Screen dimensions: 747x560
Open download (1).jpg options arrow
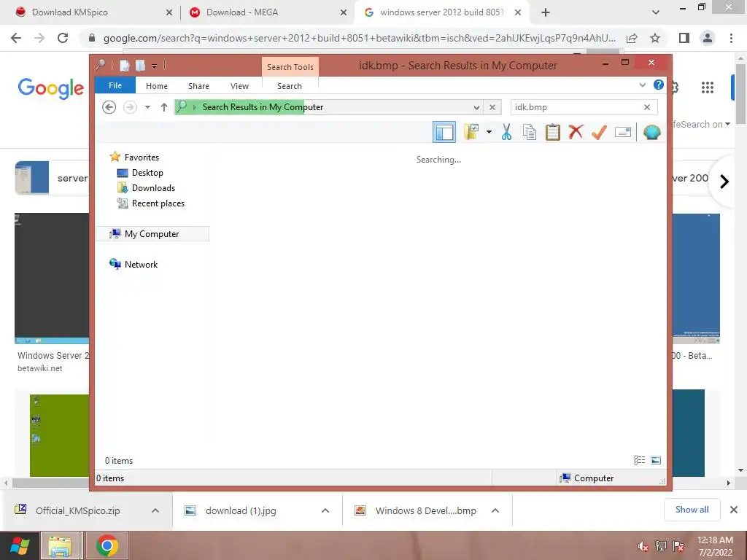coord(325,510)
